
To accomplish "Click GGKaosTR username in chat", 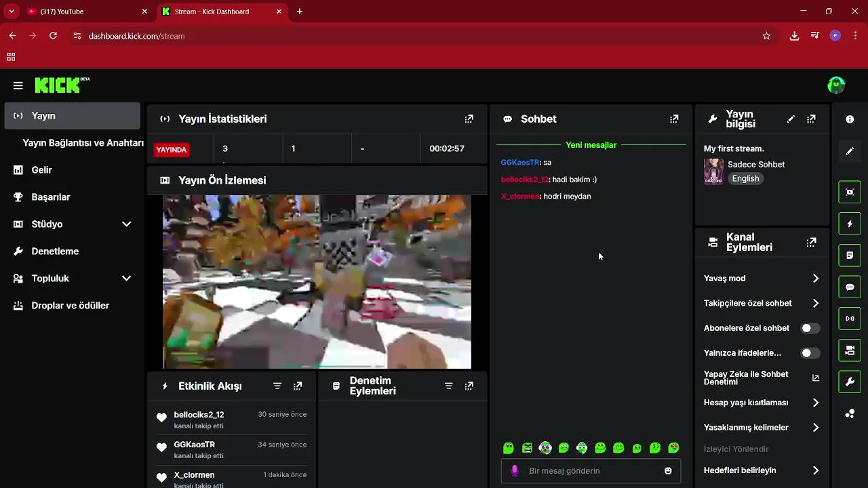I will point(520,163).
